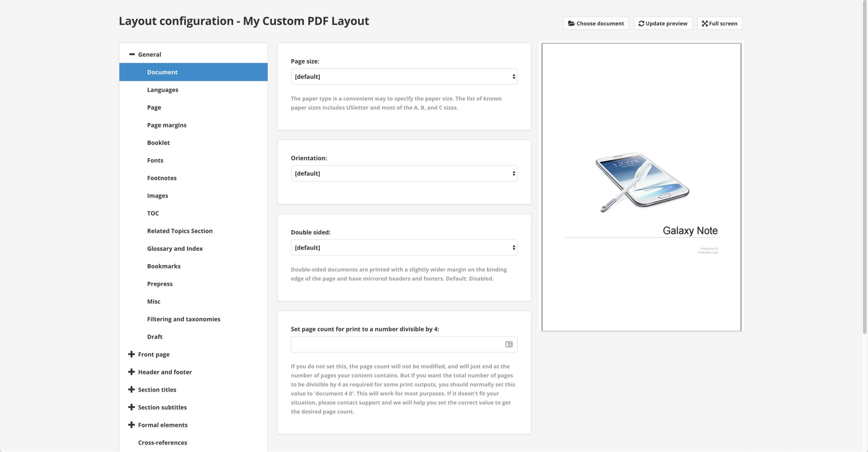Select the Languages menu item
Screen dimensions: 868x452
pos(162,90)
